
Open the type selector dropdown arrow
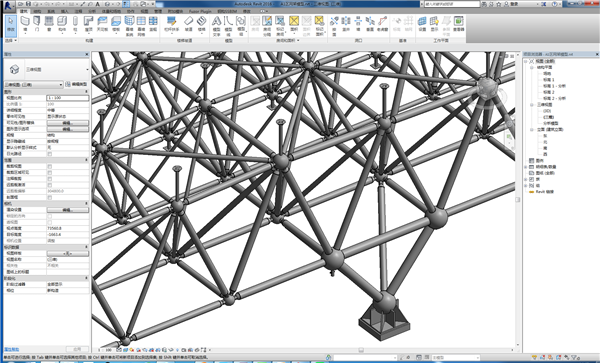(x=87, y=70)
